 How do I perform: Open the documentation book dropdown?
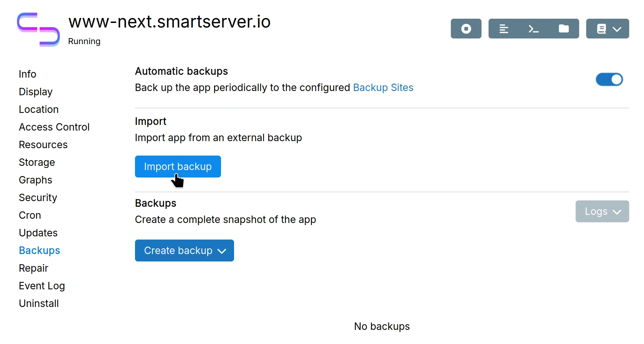(x=607, y=29)
